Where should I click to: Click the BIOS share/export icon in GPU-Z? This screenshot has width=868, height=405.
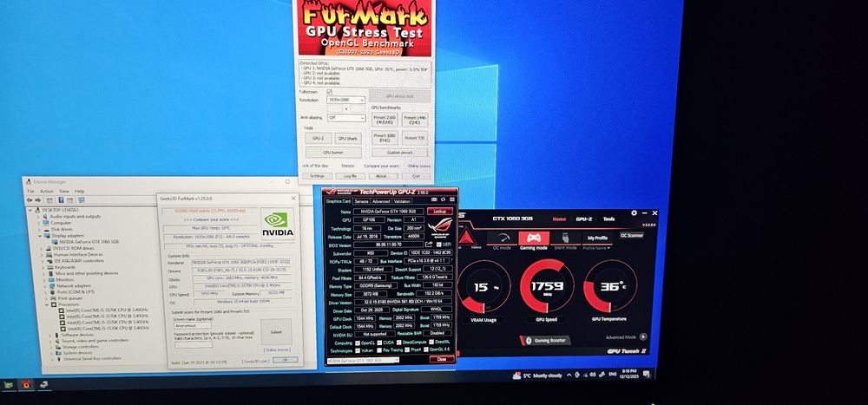point(429,244)
